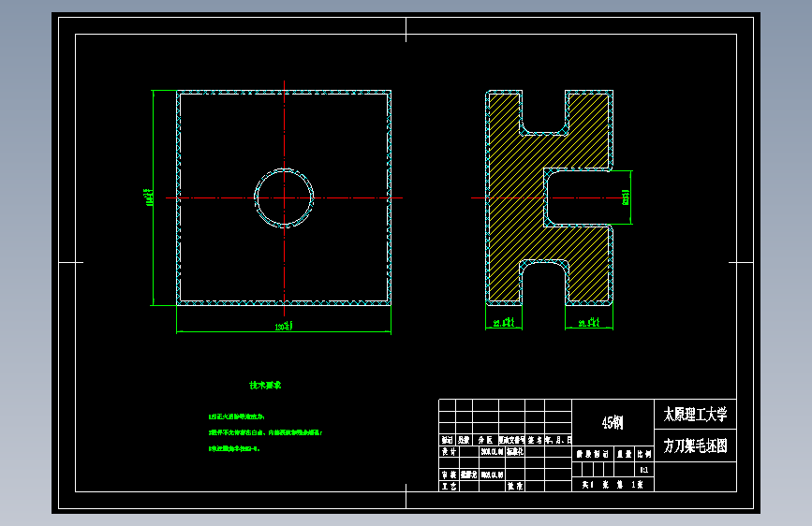Screen dimensions: 812x526
Task: Click the right bottom leg width dimension text
Action: (x=589, y=323)
